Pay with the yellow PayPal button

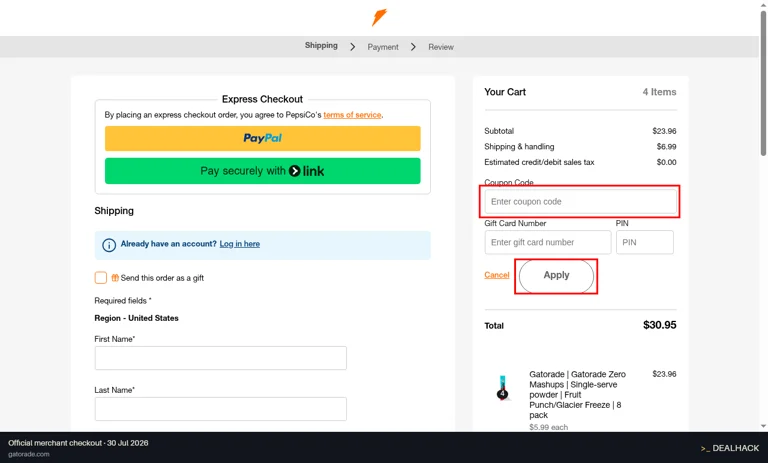(263, 138)
